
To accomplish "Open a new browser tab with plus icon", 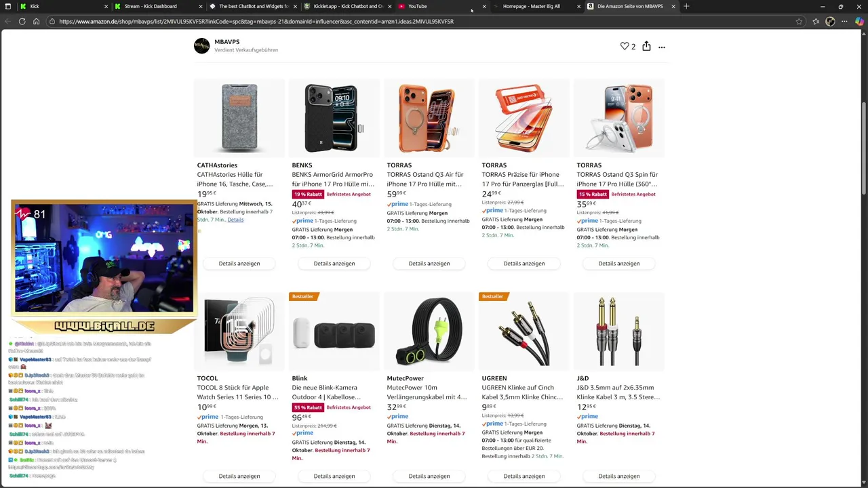I will point(686,6).
